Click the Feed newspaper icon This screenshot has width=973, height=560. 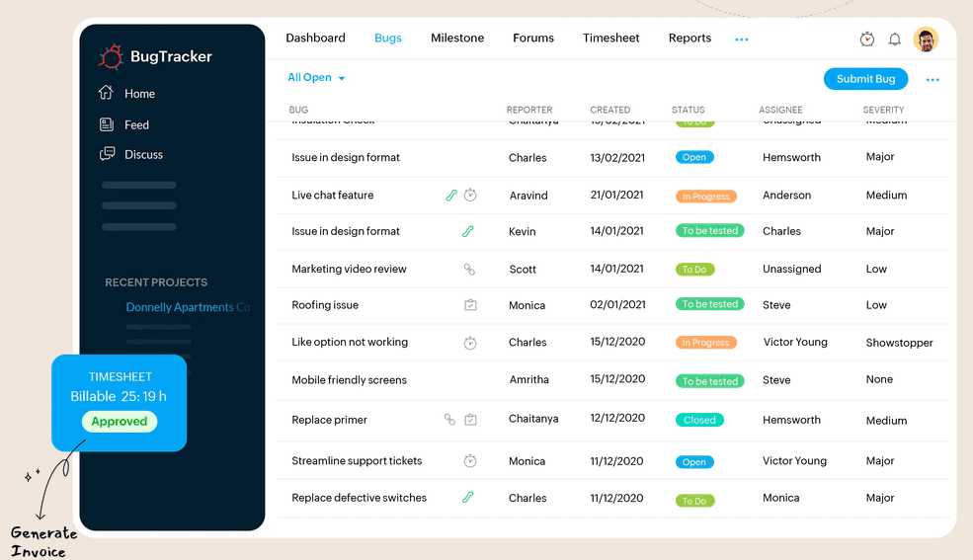point(107,124)
